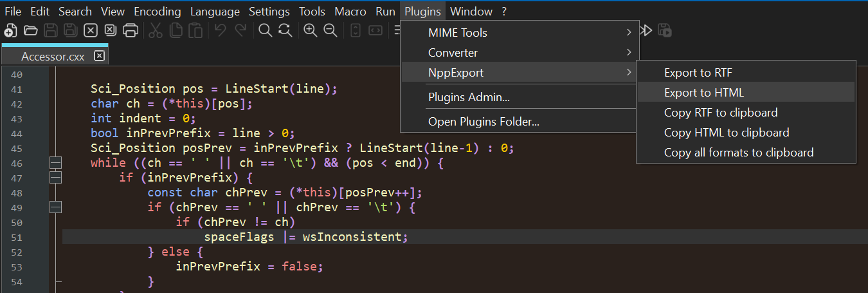Image resolution: width=868 pixels, height=293 pixels.
Task: Click the Find magnifier icon
Action: 265,30
